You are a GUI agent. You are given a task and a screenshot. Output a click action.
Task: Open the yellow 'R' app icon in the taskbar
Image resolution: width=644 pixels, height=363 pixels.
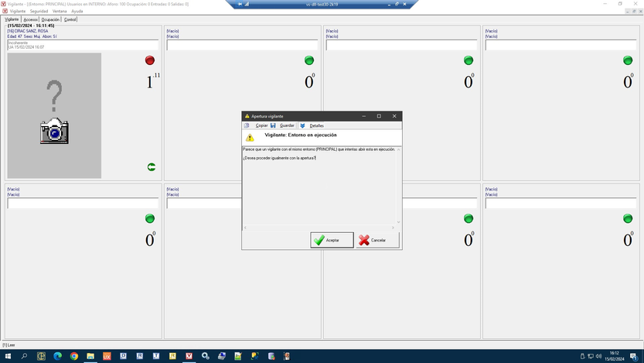[172, 356]
